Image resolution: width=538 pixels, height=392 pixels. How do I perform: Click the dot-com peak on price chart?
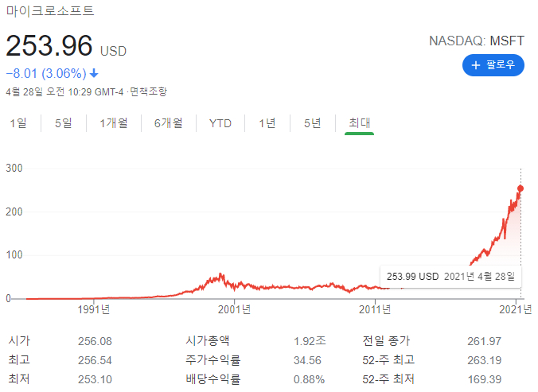click(x=220, y=274)
